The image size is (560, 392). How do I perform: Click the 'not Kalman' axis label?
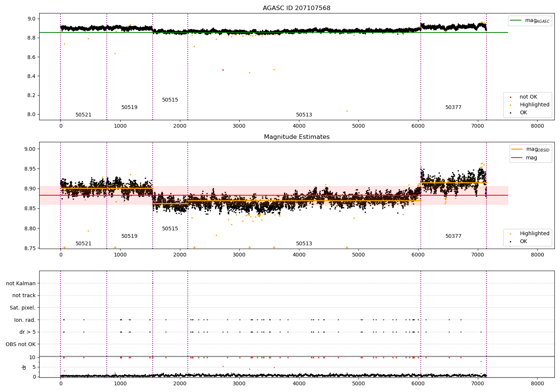[x=21, y=284]
